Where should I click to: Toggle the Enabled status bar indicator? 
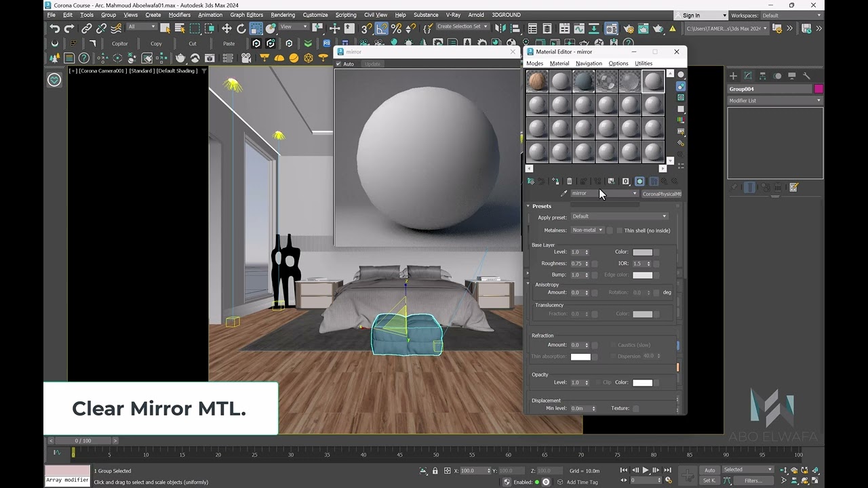click(x=537, y=482)
